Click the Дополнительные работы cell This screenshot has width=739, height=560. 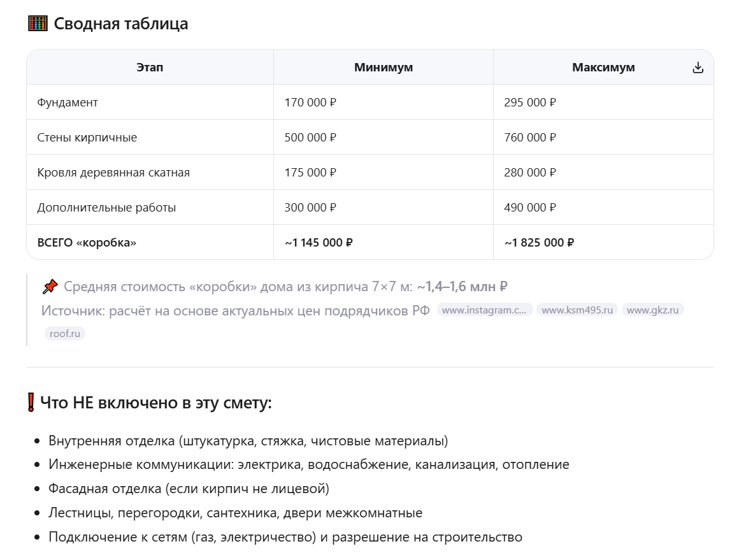(x=106, y=207)
